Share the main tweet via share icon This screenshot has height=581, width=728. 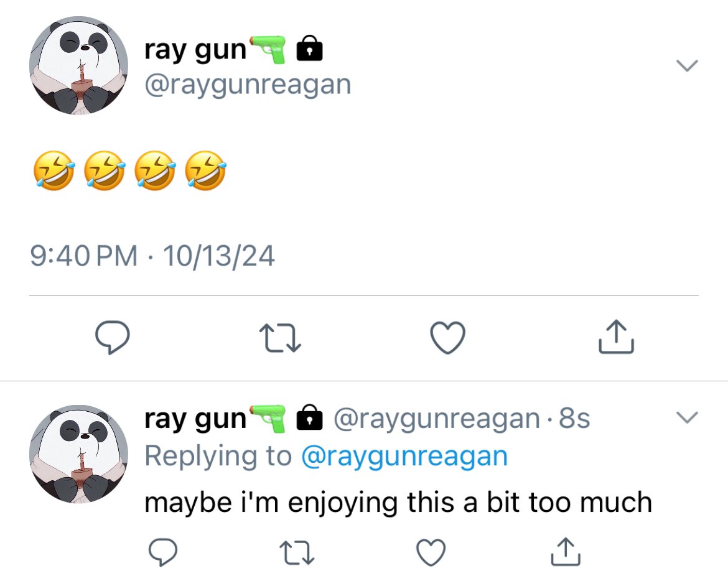(616, 337)
